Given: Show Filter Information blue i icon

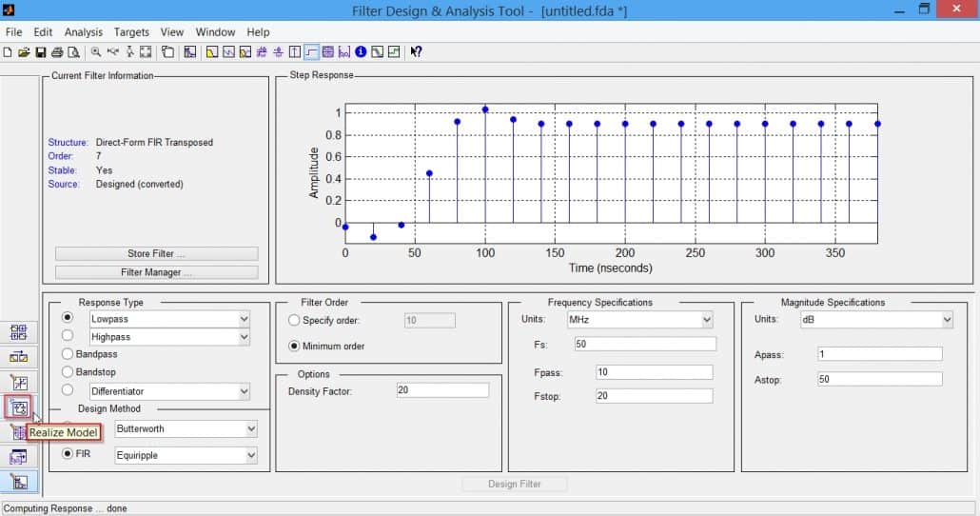Looking at the screenshot, I should click(x=361, y=52).
